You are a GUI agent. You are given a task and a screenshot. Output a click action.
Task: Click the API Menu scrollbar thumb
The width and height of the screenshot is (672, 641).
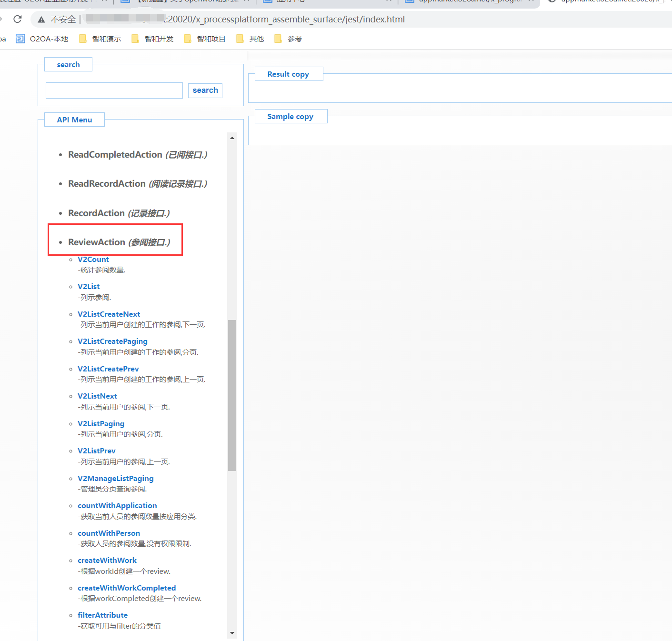[x=232, y=395]
